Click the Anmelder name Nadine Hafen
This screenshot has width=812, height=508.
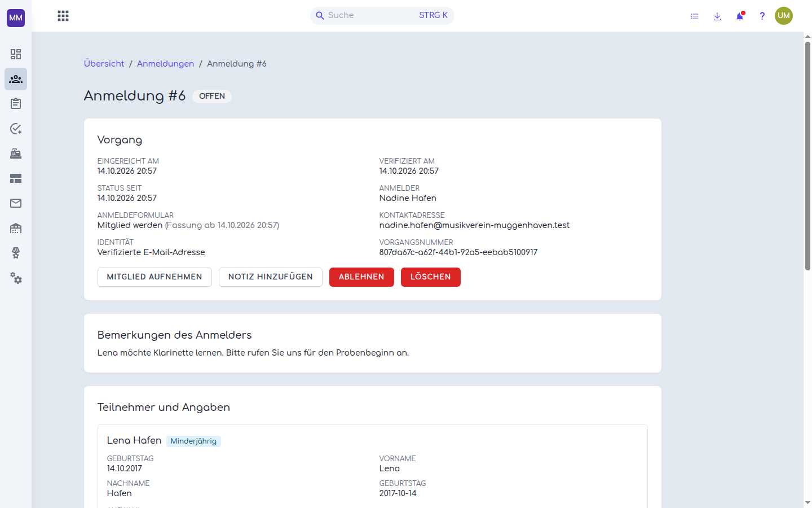click(x=408, y=198)
